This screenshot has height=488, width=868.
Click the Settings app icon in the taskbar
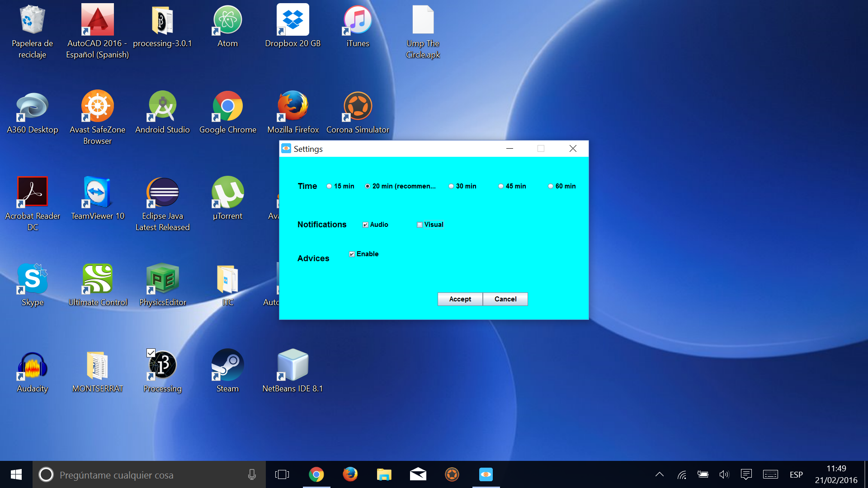(486, 474)
